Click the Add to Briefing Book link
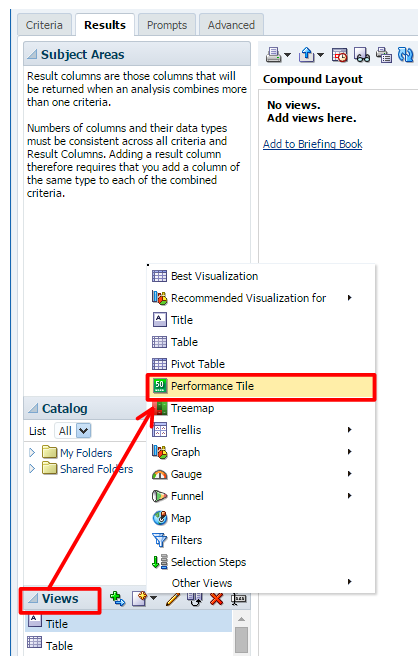Viewport: 420px width, 665px height. click(x=313, y=144)
